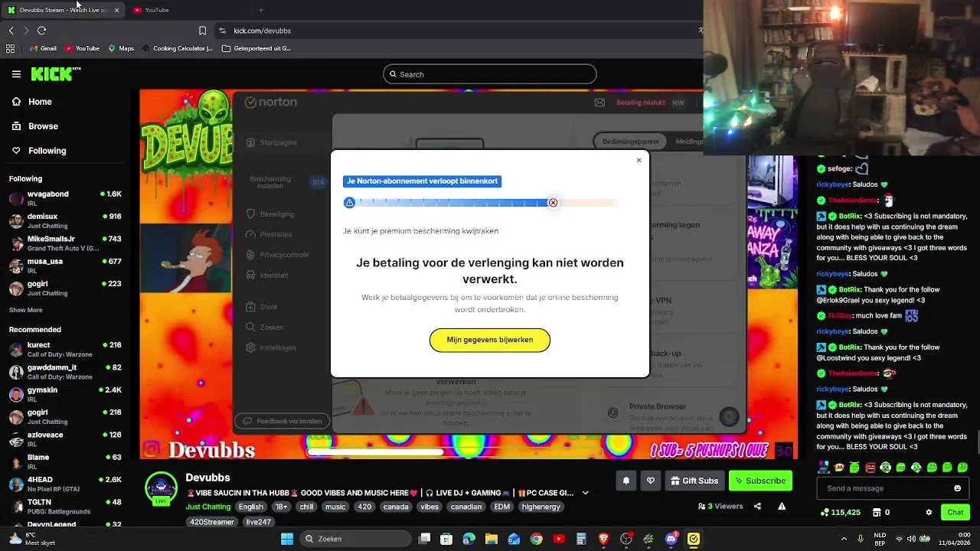Toggle microphone icon in system tray
This screenshot has width=980, height=551.
[861, 539]
